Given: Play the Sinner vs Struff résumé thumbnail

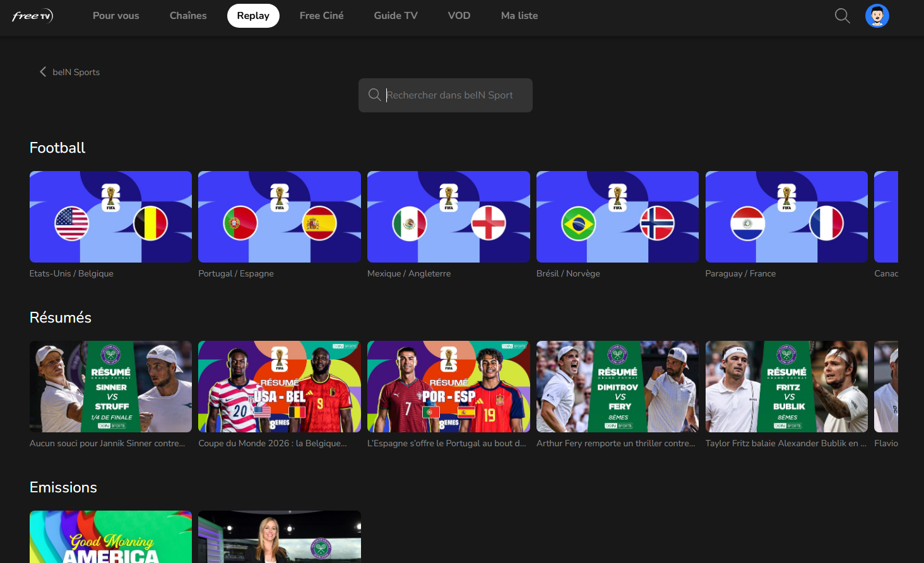Looking at the screenshot, I should (x=110, y=386).
